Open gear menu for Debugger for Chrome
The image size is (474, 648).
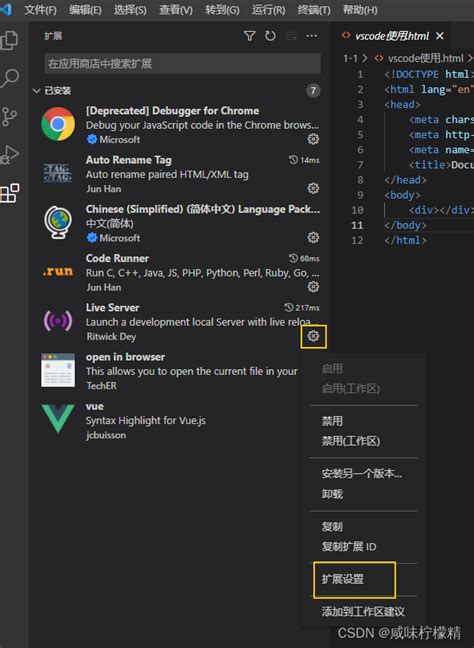pos(313,139)
